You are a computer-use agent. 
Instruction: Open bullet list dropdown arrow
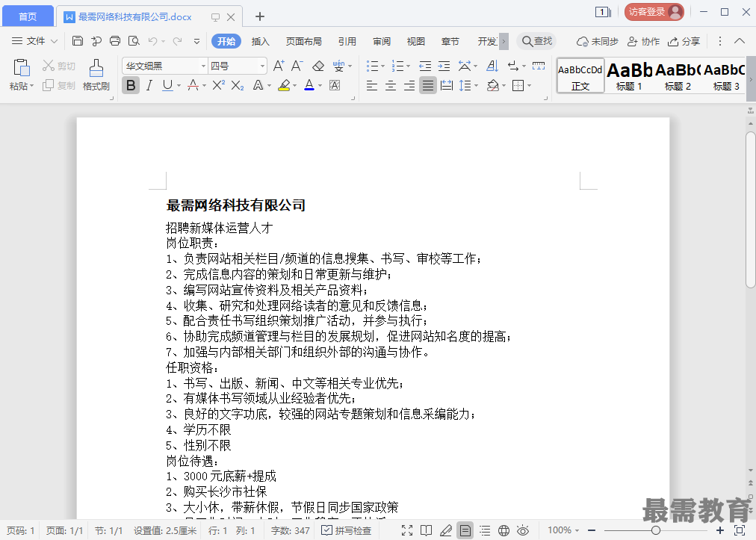(382, 66)
